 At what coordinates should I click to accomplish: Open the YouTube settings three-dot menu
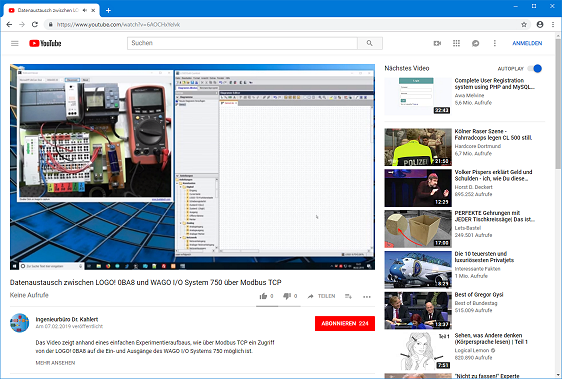[x=495, y=43]
